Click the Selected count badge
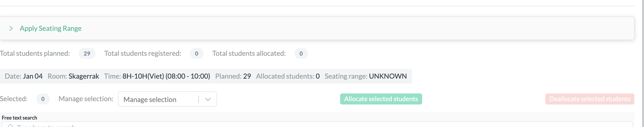Image resolution: width=644 pixels, height=127 pixels. click(43, 99)
